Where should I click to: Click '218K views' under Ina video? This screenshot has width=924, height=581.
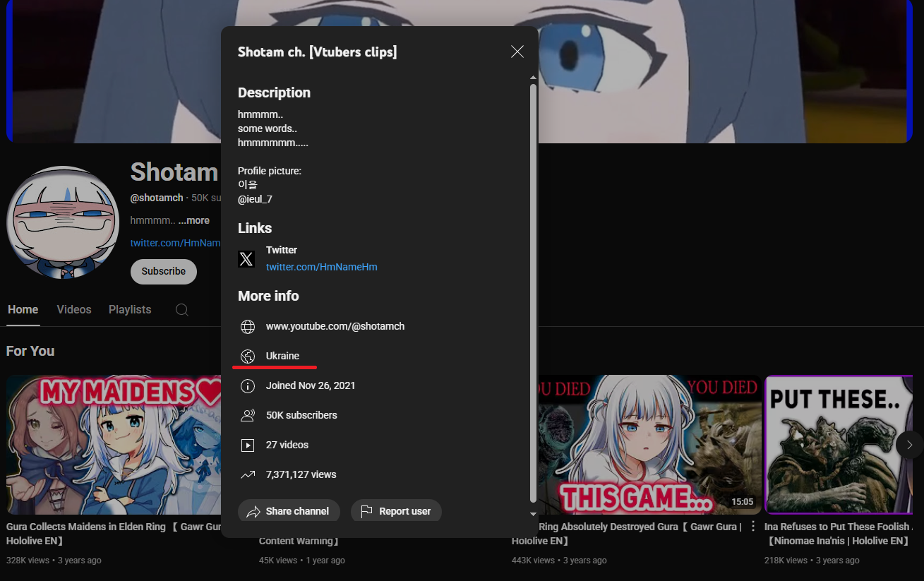click(x=786, y=561)
